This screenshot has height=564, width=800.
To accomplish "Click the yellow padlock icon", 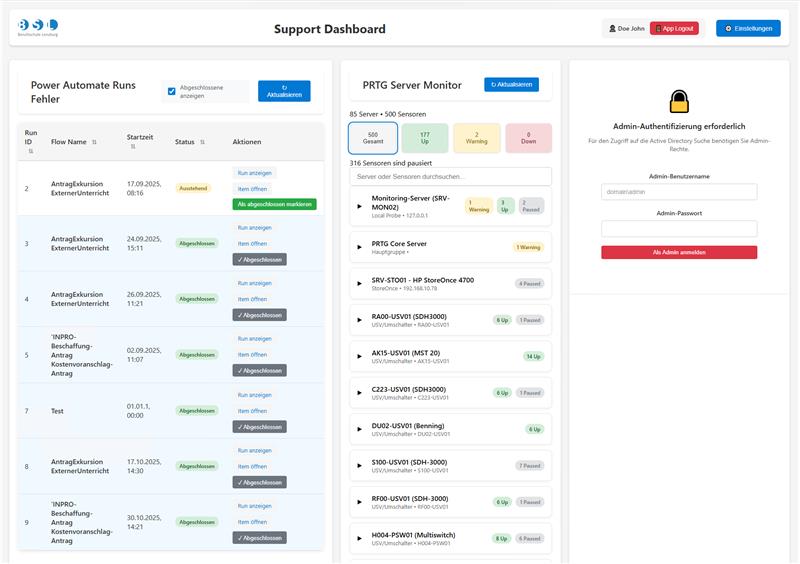I will point(679,101).
